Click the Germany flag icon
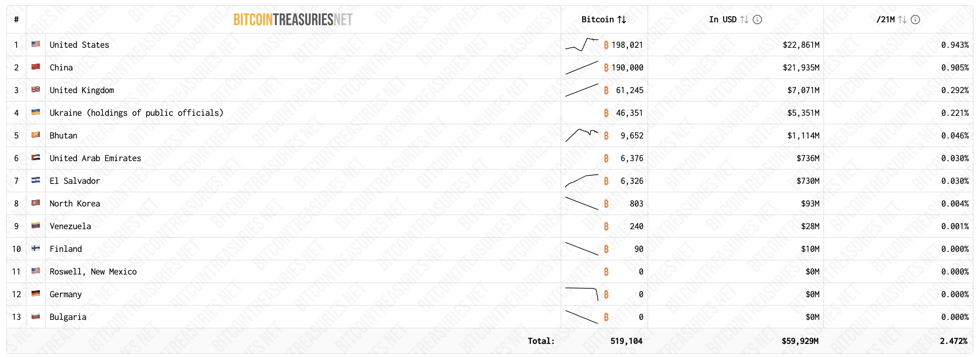Screen dimensions: 980x358 click(x=36, y=294)
